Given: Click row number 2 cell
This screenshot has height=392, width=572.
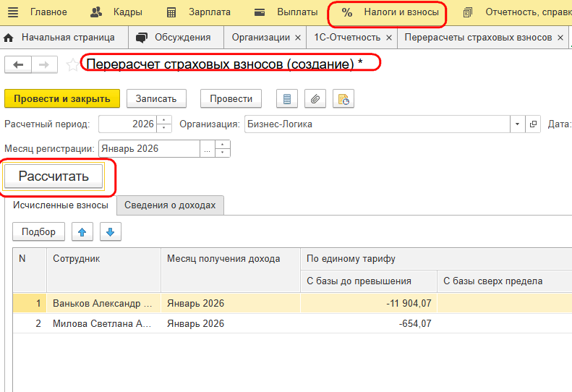Looking at the screenshot, I should [x=30, y=323].
